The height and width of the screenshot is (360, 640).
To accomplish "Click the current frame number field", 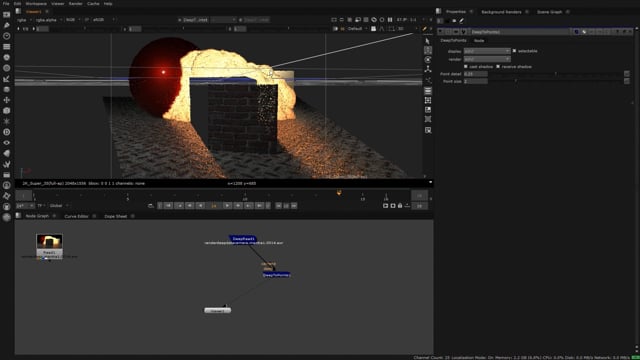I will tap(214, 206).
